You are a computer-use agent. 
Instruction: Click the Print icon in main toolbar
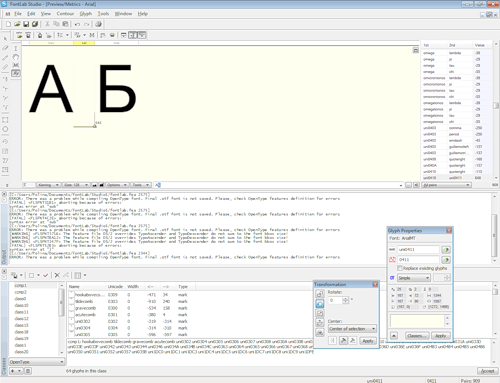point(98,24)
